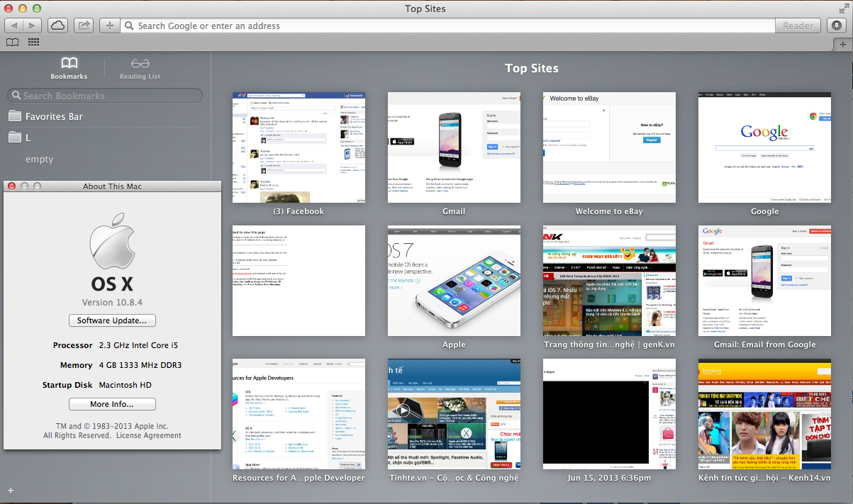
Task: Close the About This Mac window
Action: pyautogui.click(x=11, y=186)
